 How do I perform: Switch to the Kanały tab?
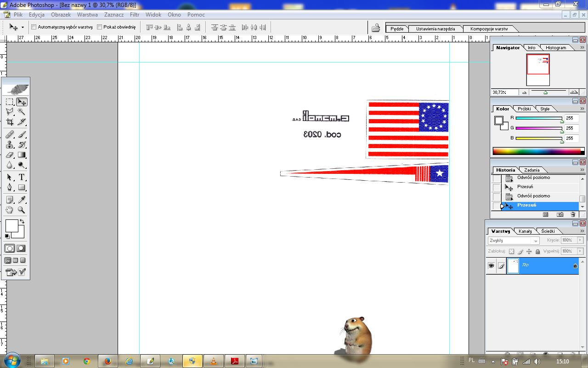pyautogui.click(x=525, y=231)
